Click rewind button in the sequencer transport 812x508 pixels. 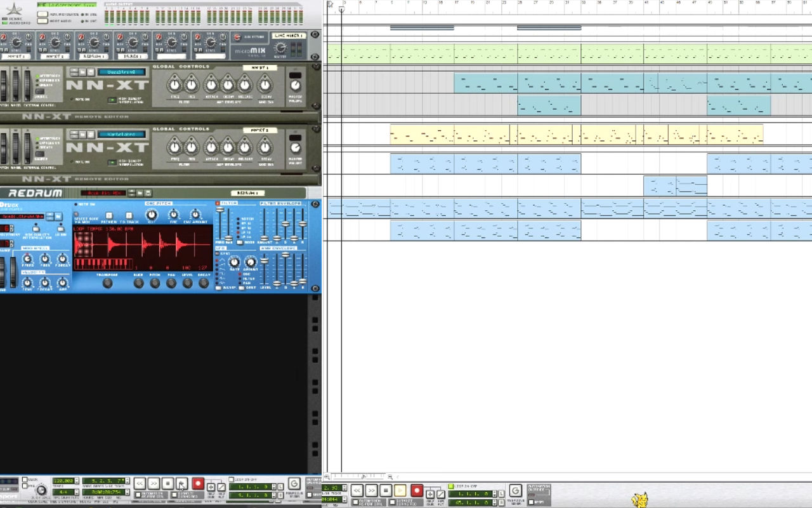coord(357,490)
